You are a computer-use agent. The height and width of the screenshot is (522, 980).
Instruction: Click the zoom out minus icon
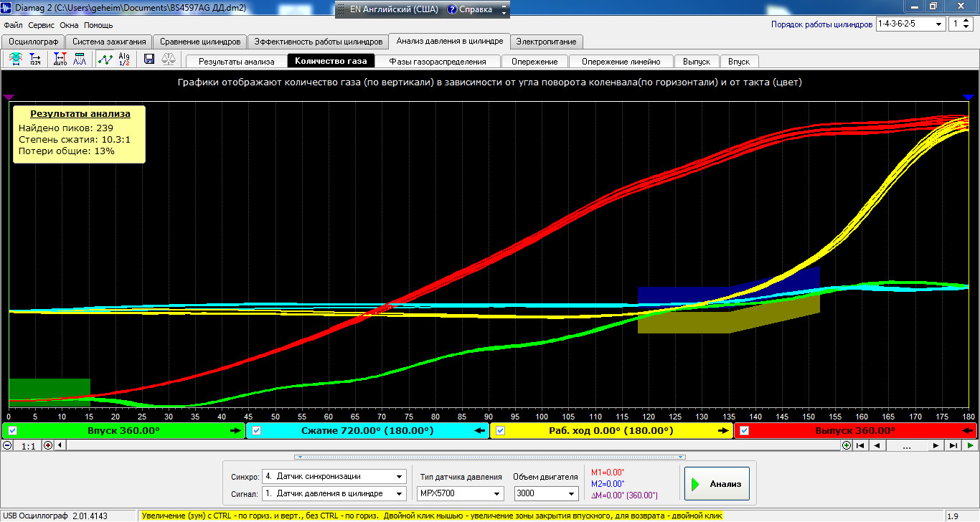click(x=7, y=445)
